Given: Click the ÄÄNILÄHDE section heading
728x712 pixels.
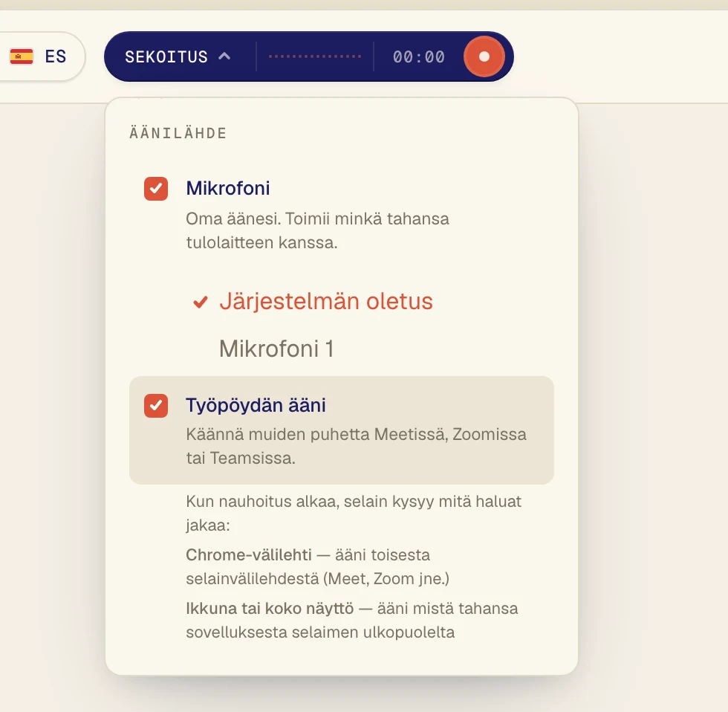Looking at the screenshot, I should click(x=178, y=133).
